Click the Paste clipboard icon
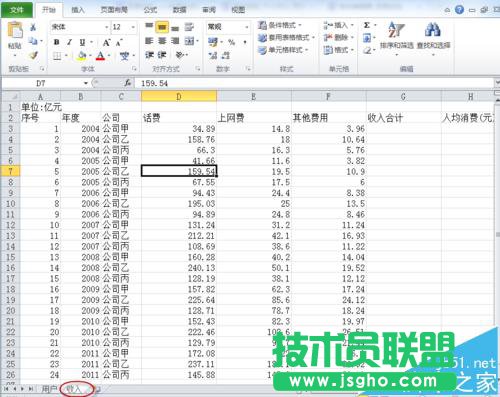Viewport: 500px width, 397px height. click(x=15, y=30)
